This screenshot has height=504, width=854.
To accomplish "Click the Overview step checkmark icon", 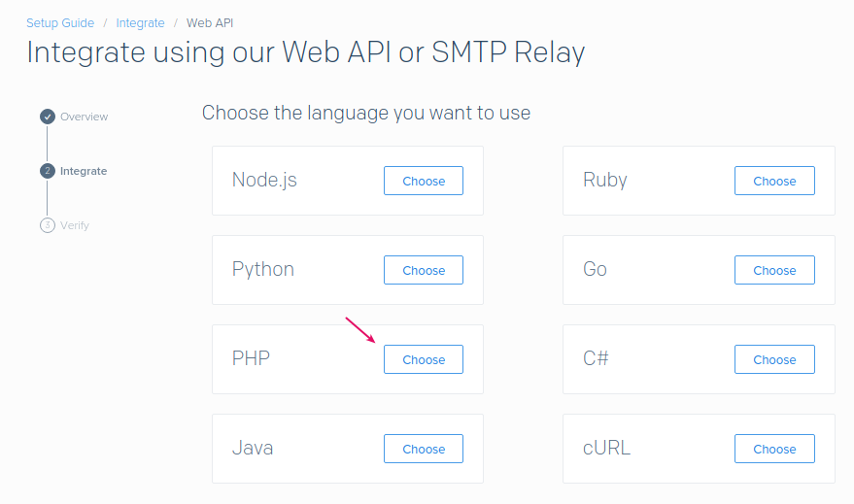I will pos(47,117).
